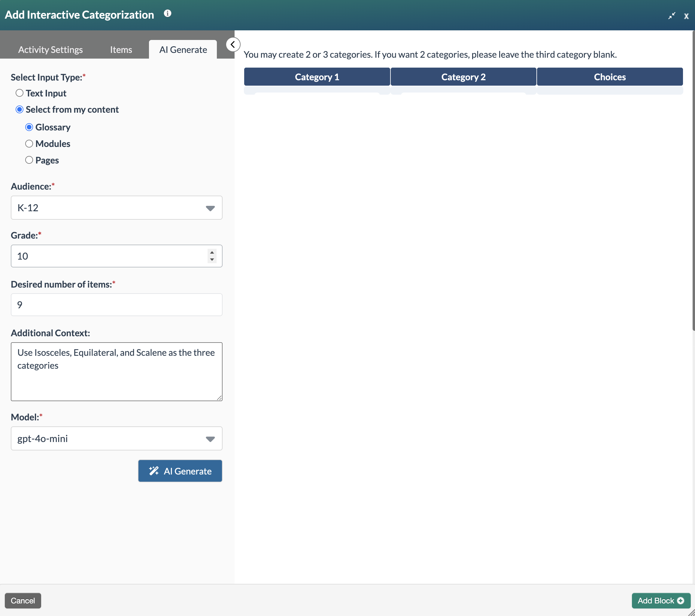Click the Choices column header
Screen dimensions: 695x616
(610, 77)
